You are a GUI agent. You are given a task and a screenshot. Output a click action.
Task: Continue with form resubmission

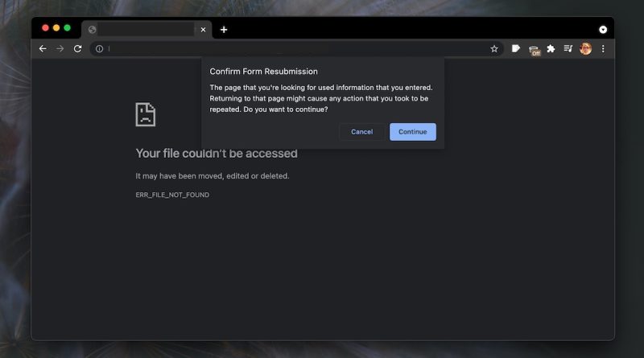(413, 132)
